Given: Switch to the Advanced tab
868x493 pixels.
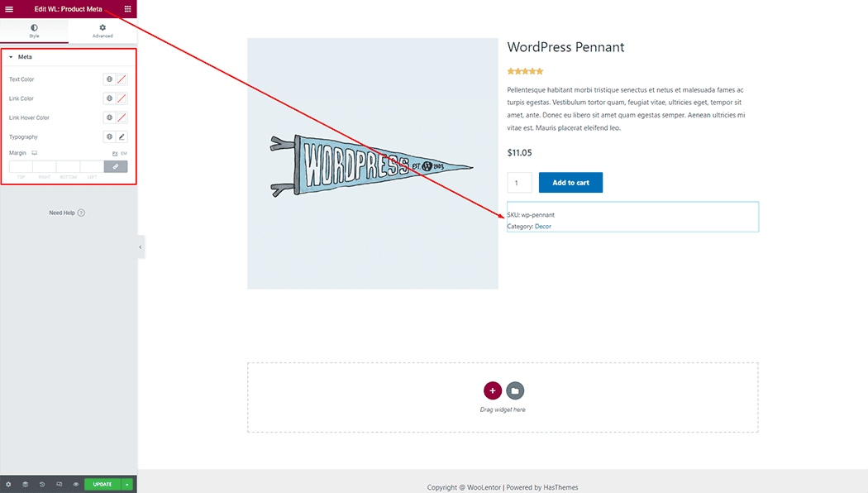Looking at the screenshot, I should point(102,30).
